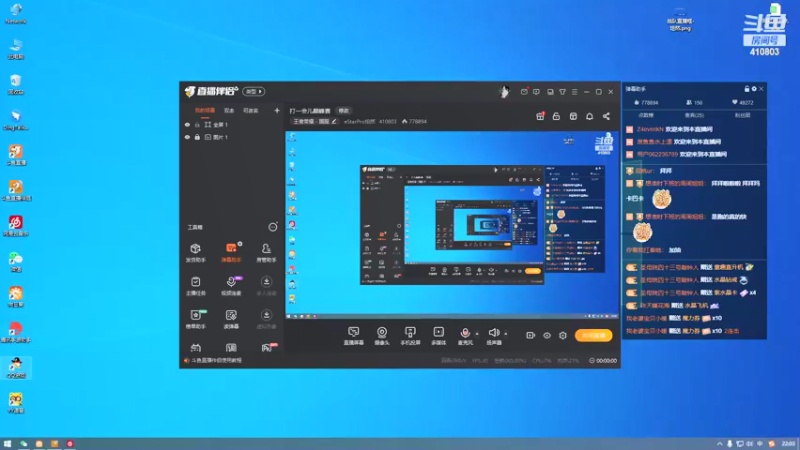
Task: Add a new scene with the plus icon
Action: (x=277, y=110)
